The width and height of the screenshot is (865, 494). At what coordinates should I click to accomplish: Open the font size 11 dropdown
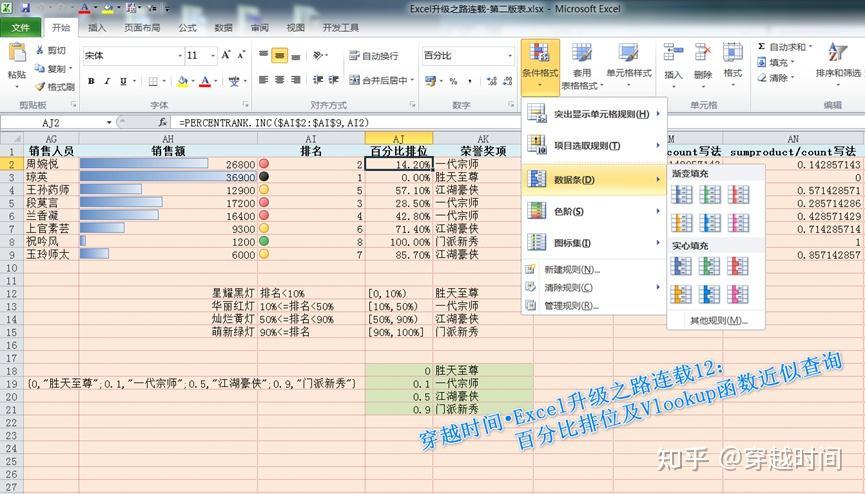tap(213, 56)
